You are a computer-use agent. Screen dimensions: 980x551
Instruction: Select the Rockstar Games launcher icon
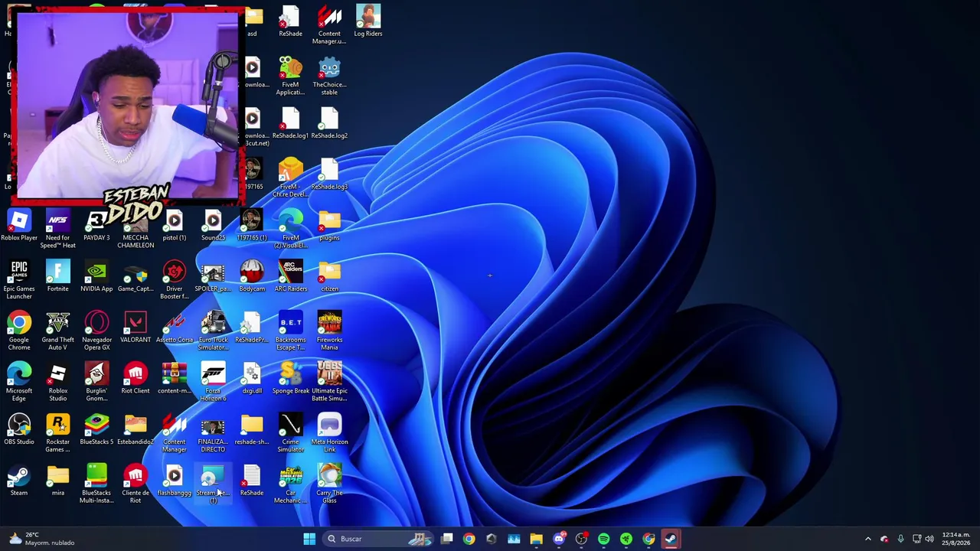58,433
